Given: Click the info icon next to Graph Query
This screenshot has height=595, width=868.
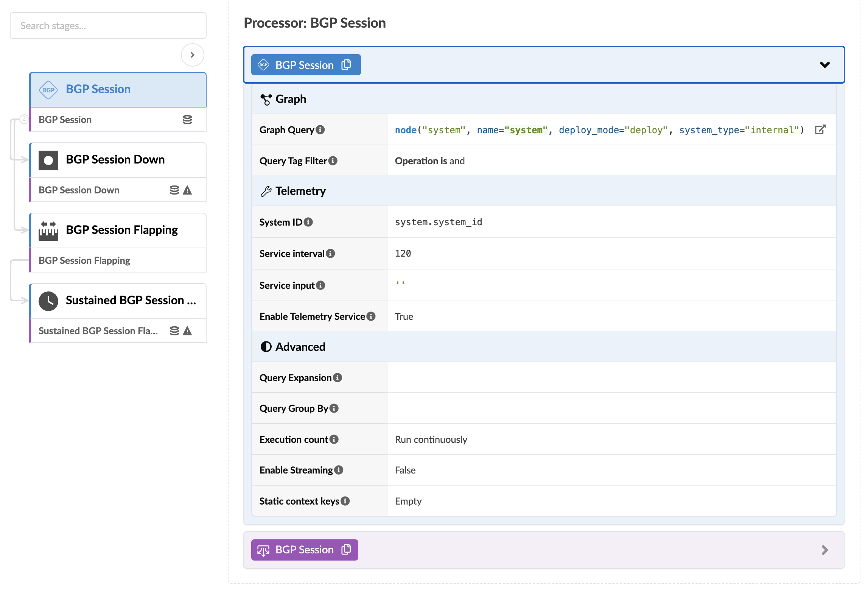Looking at the screenshot, I should tap(320, 130).
